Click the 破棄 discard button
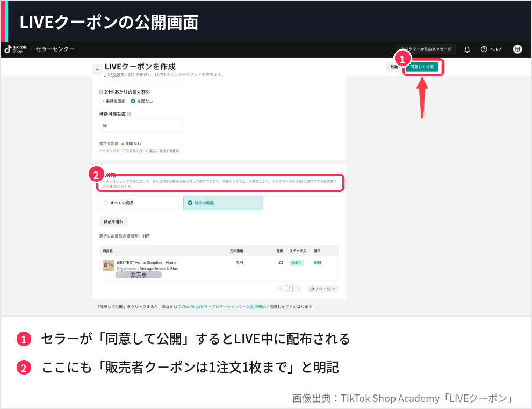The width and height of the screenshot is (532, 409). pyautogui.click(x=394, y=67)
